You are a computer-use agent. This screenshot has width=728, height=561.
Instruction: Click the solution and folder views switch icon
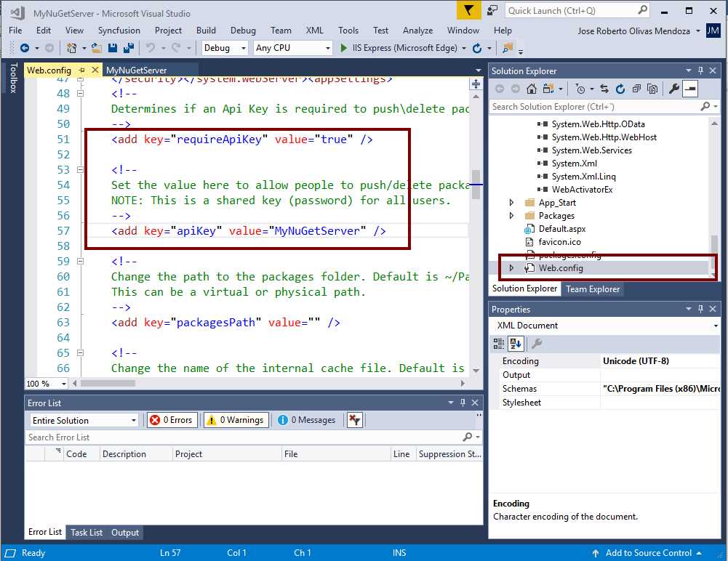pyautogui.click(x=548, y=89)
